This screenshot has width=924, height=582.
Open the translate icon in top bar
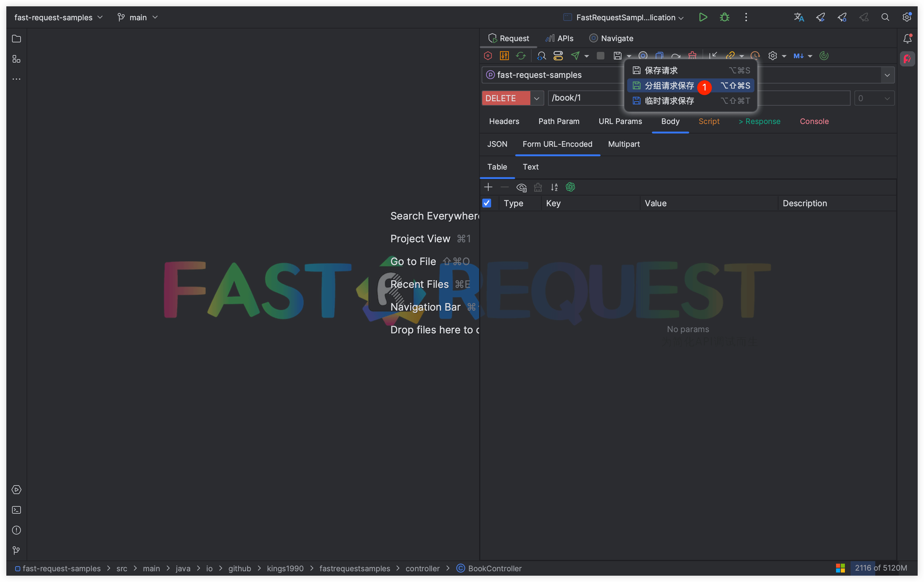click(x=798, y=17)
